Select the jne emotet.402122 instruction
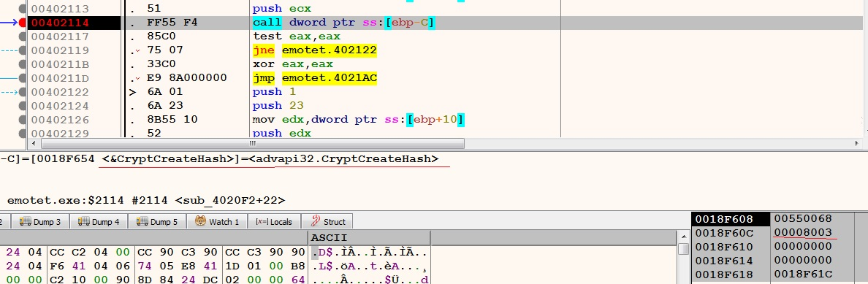The width and height of the screenshot is (868, 284). [314, 50]
